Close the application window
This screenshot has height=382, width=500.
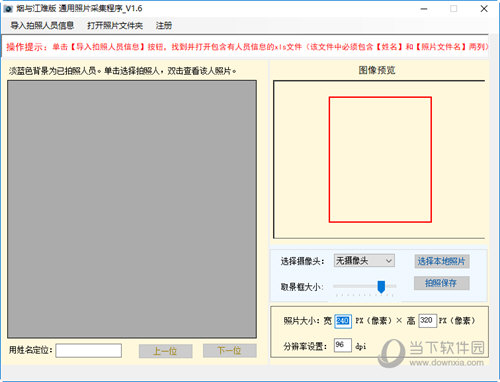[484, 9]
